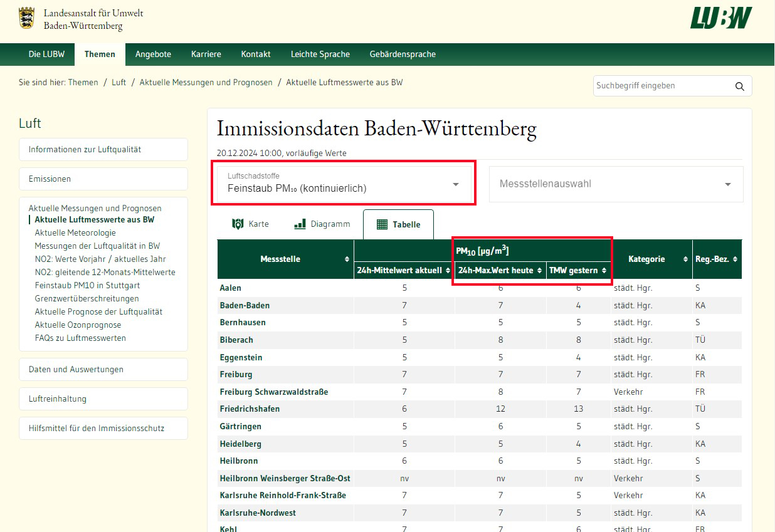Select the Baden-Baden station row
This screenshot has width=775, height=532.
coord(479,305)
